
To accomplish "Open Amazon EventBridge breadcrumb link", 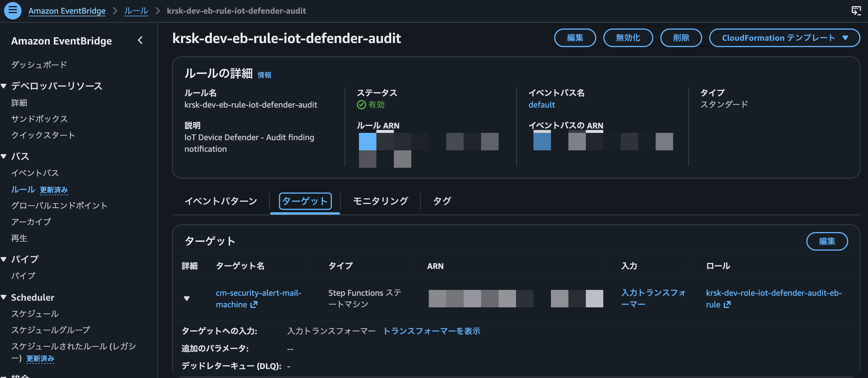I will coord(67,11).
